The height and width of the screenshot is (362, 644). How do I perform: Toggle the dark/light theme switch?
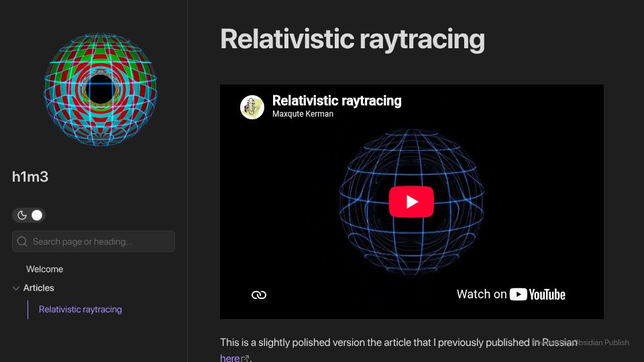(x=28, y=215)
